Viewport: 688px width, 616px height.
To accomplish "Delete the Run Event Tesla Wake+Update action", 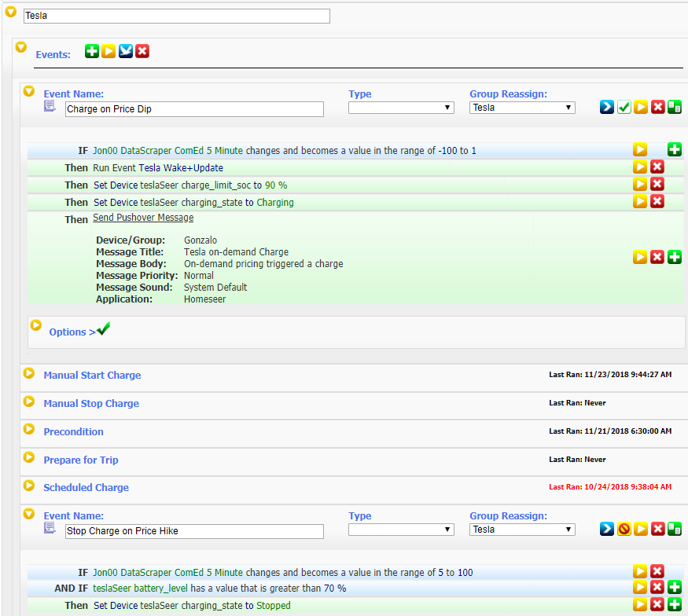I will [657, 167].
